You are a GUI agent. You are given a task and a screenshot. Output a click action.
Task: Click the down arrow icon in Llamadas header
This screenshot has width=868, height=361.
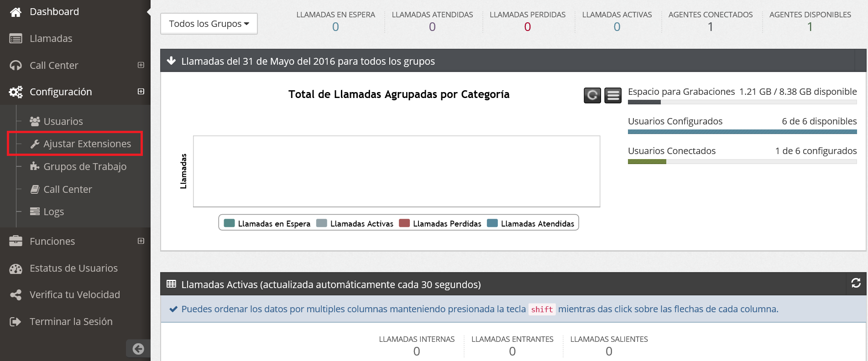coord(171,61)
